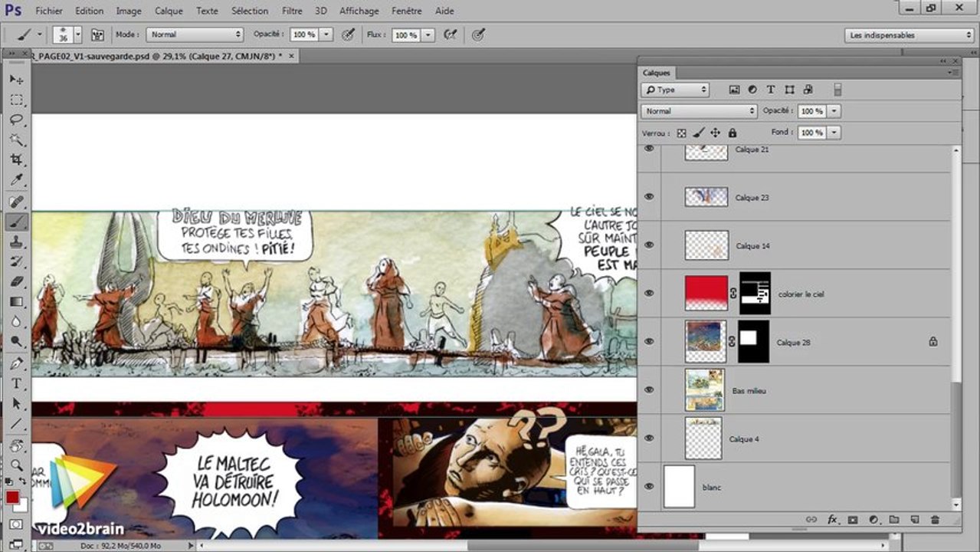Open the Filtre menu
Image resolution: width=980 pixels, height=552 pixels.
(x=291, y=11)
